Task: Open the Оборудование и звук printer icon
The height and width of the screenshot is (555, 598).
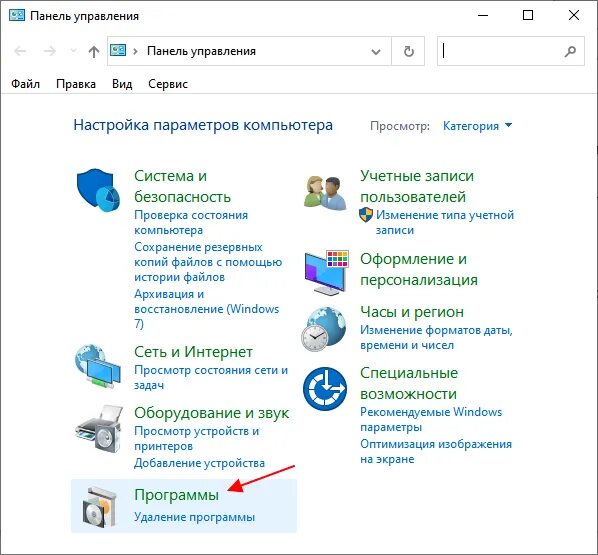Action: [x=99, y=428]
